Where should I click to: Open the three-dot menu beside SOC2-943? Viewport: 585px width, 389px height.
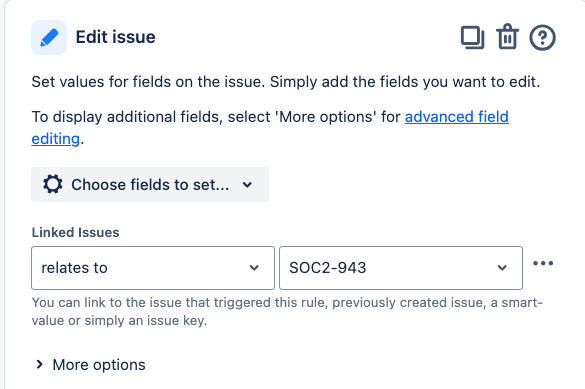pyautogui.click(x=543, y=263)
